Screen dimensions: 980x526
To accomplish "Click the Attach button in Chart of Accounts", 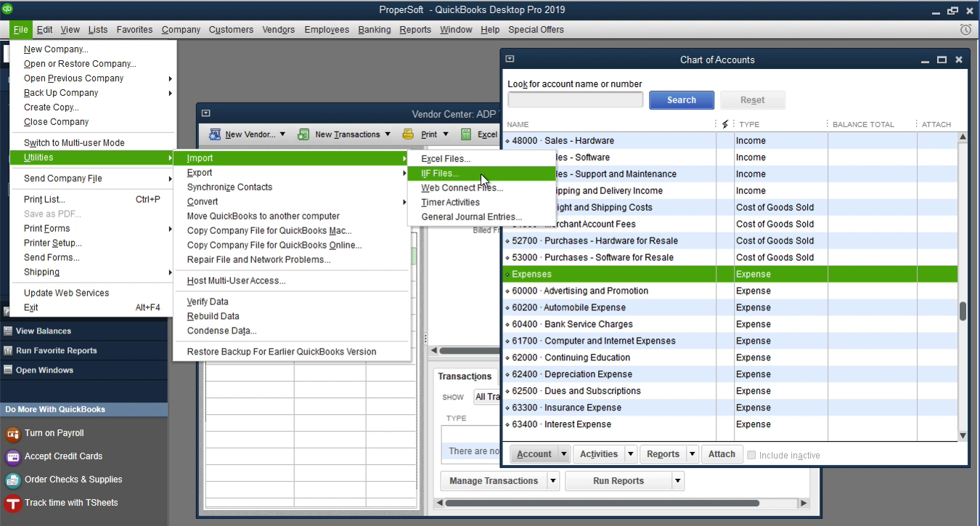I will (722, 454).
